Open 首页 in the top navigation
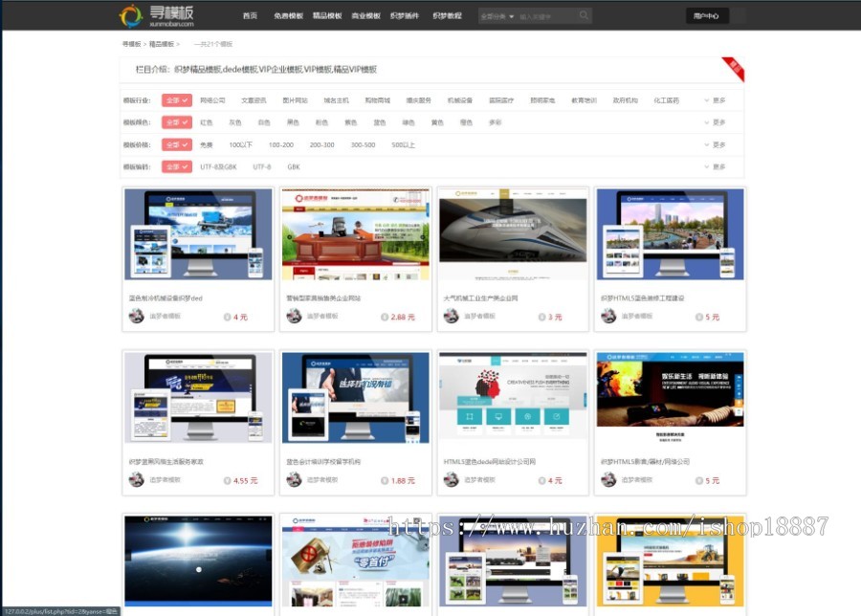The height and width of the screenshot is (616, 861). tap(250, 15)
